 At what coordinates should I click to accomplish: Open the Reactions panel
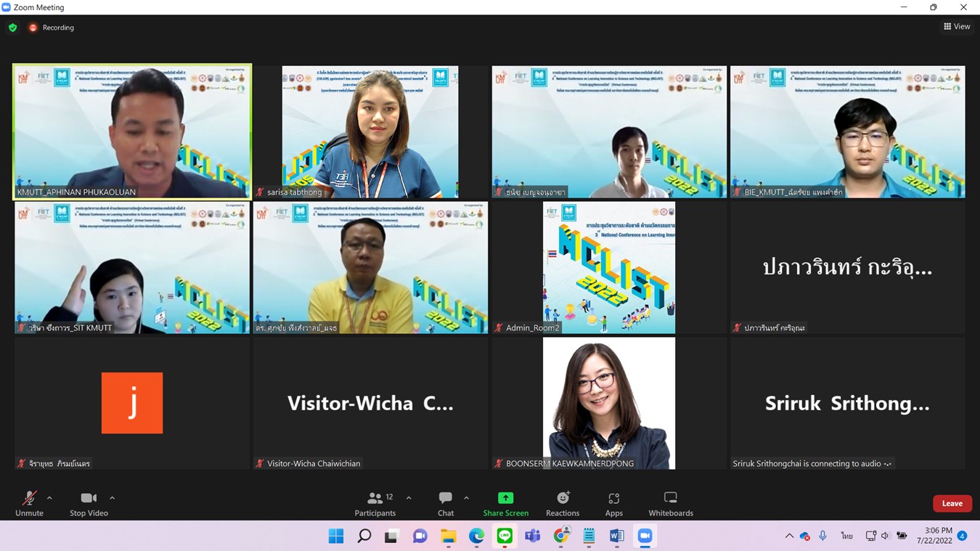pos(563,503)
